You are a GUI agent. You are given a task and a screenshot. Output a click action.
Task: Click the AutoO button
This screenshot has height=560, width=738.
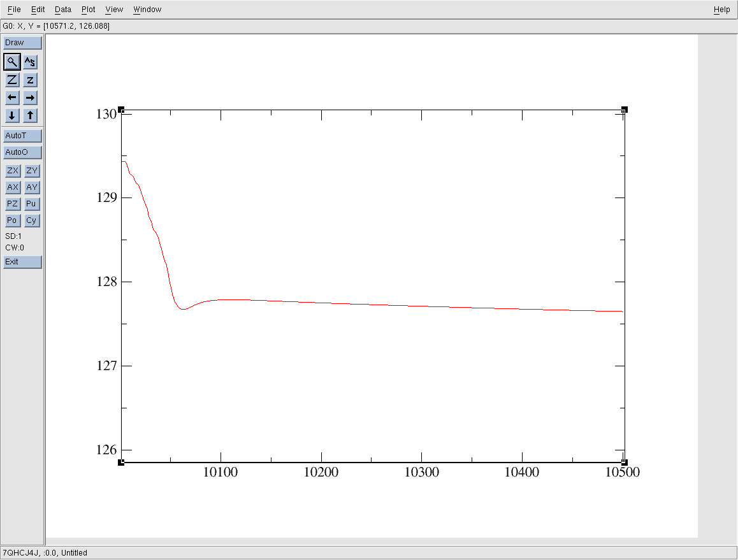22,152
